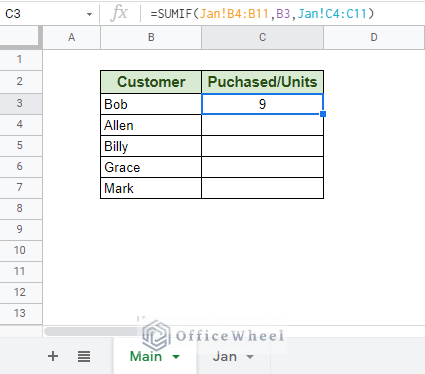Image resolution: width=425 pixels, height=374 pixels.
Task: Select row 11 header
Action: tap(20, 271)
